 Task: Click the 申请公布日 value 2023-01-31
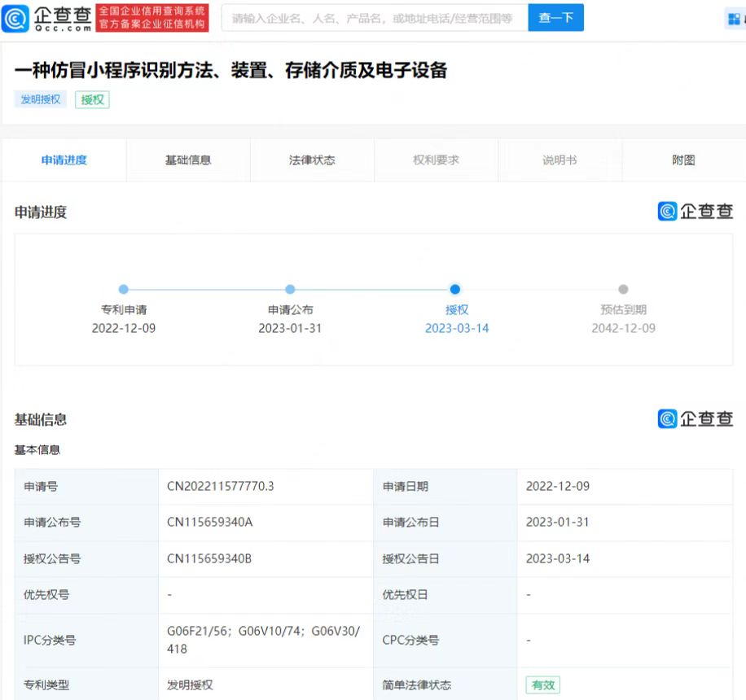pyautogui.click(x=558, y=522)
